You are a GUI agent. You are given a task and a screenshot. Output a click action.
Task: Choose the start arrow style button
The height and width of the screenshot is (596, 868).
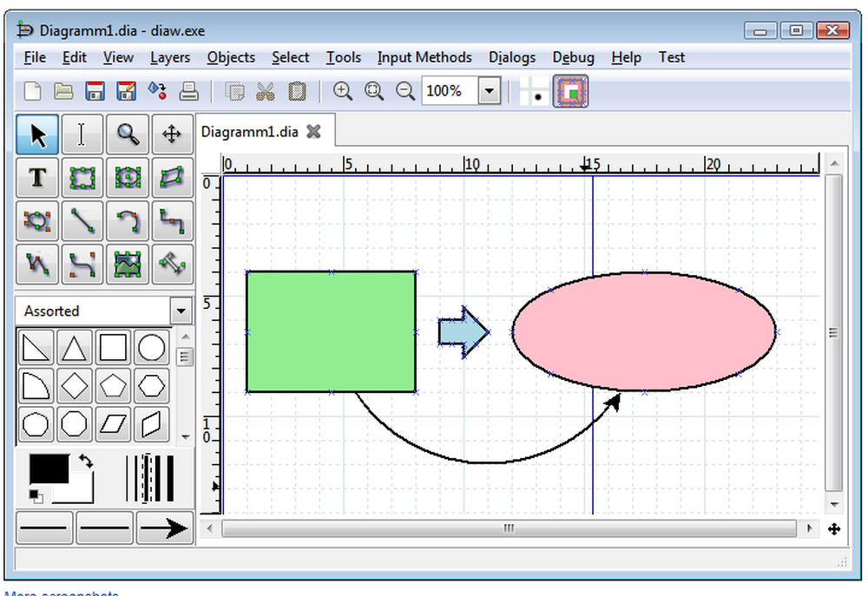pyautogui.click(x=43, y=528)
